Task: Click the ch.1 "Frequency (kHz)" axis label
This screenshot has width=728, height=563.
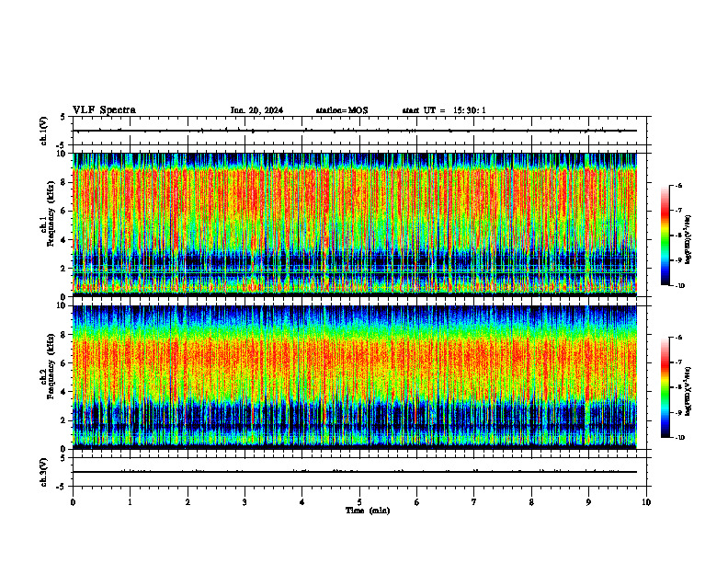Action: click(x=51, y=213)
